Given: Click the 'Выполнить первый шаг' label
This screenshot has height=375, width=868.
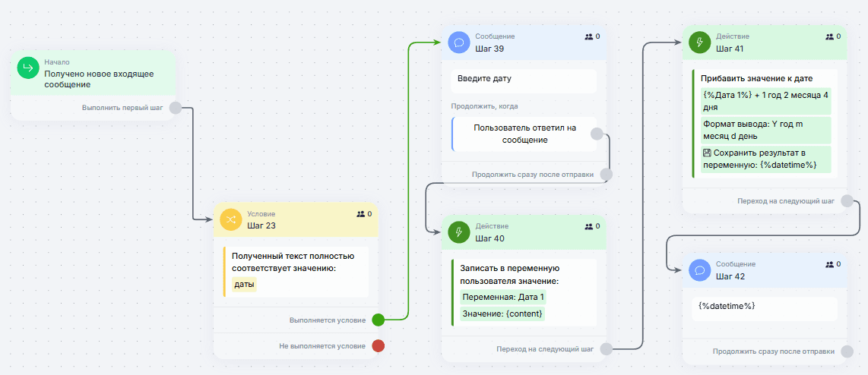Looking at the screenshot, I should point(122,108).
